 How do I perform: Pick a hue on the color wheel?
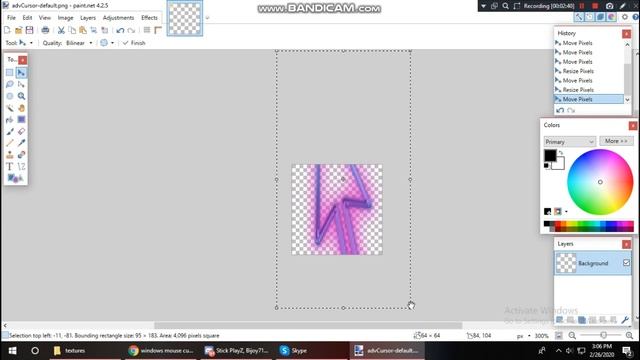coord(600,182)
